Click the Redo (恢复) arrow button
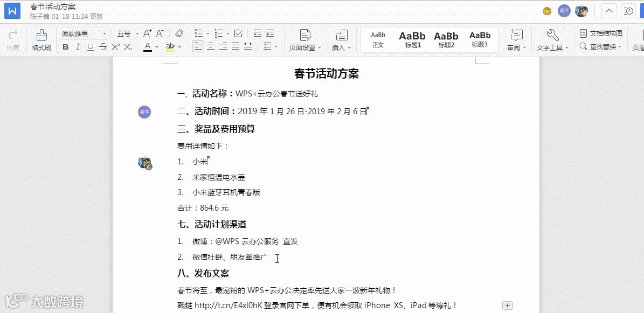The height and width of the screenshot is (313, 644). pyautogui.click(x=13, y=40)
